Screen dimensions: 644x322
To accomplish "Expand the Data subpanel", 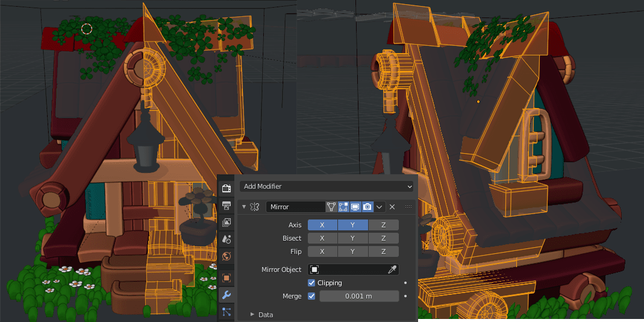I will coord(252,315).
